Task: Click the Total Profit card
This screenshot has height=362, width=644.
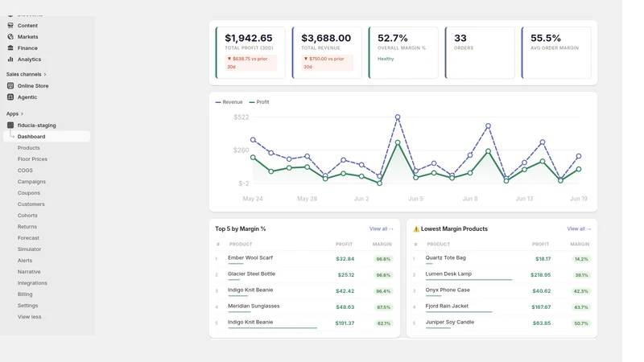Action: point(250,52)
